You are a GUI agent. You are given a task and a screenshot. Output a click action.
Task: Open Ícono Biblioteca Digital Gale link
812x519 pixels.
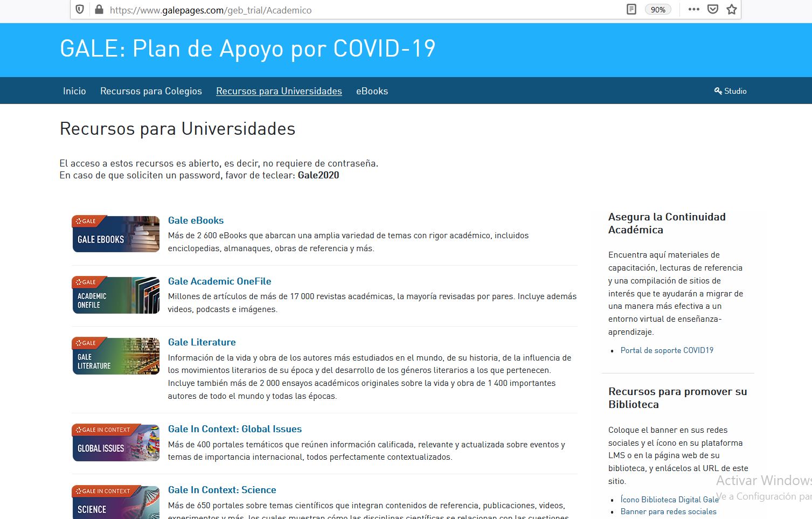click(670, 500)
